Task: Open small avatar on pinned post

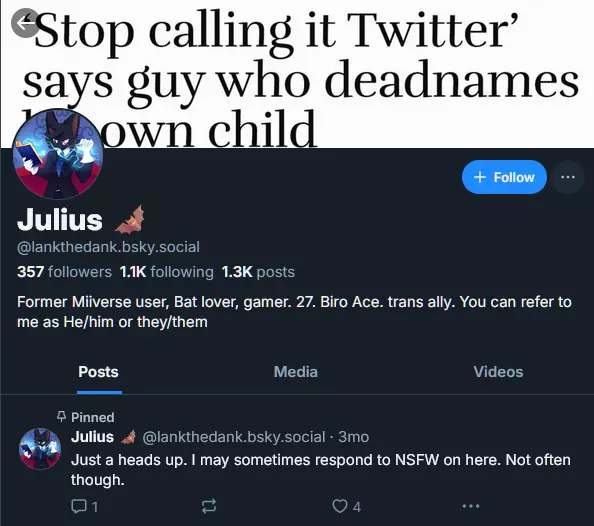Action: pos(40,449)
